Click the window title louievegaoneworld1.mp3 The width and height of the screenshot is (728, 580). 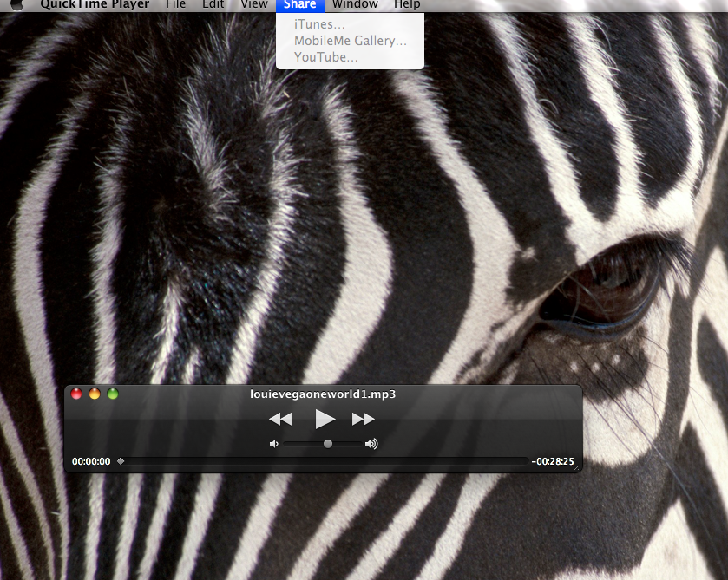323,394
